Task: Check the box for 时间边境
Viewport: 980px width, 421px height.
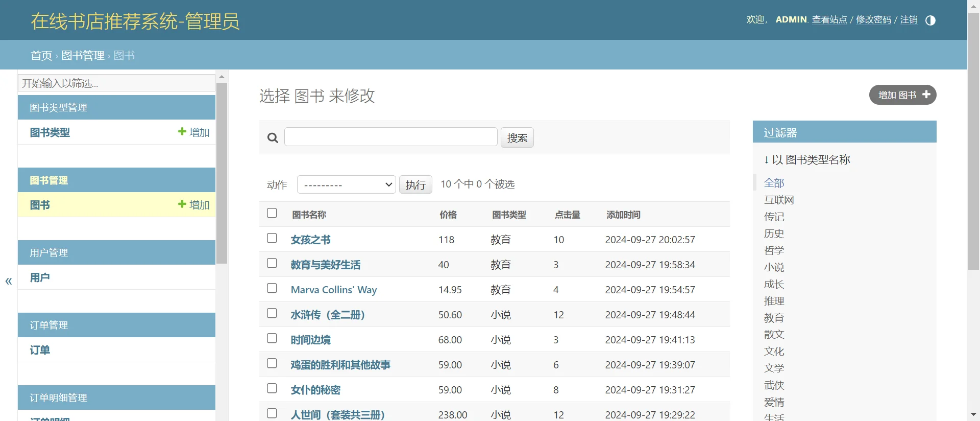Action: click(x=272, y=338)
